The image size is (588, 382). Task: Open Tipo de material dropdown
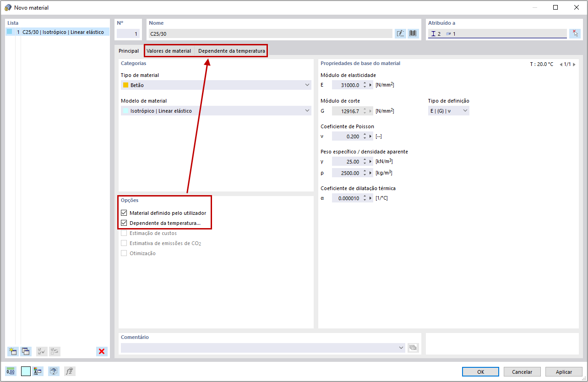click(x=216, y=85)
